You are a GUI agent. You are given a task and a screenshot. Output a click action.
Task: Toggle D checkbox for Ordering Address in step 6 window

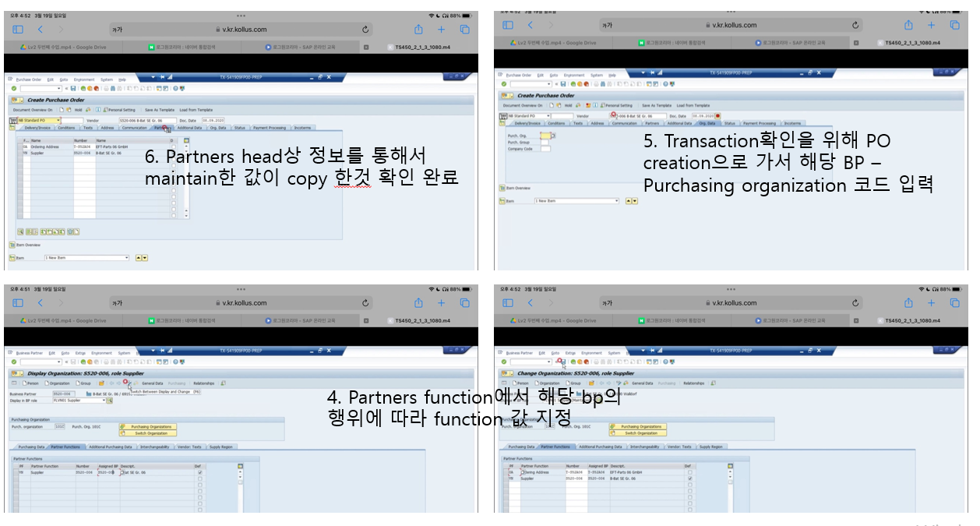click(x=172, y=147)
